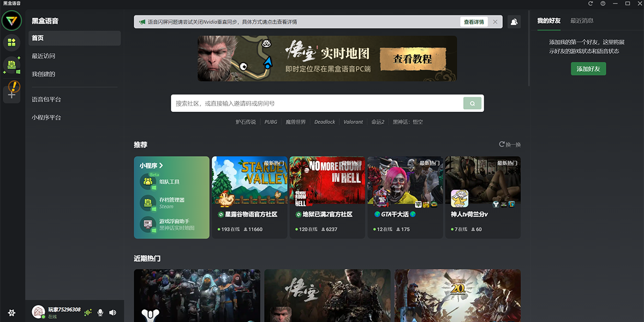Click the 查看详情 button in notice bar
The image size is (644, 322).
[x=474, y=22]
